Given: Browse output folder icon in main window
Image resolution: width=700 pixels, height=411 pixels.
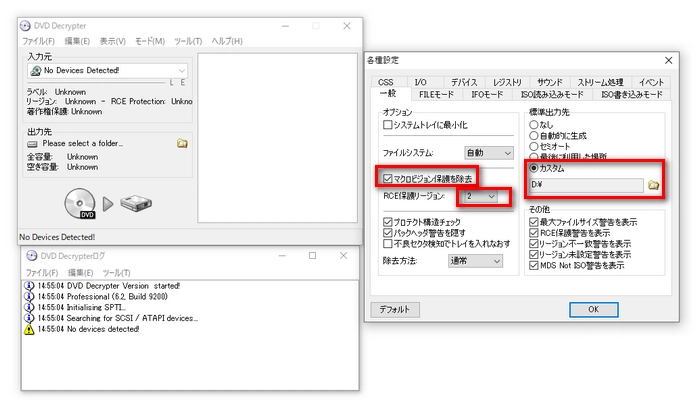Looking at the screenshot, I should pos(182,143).
